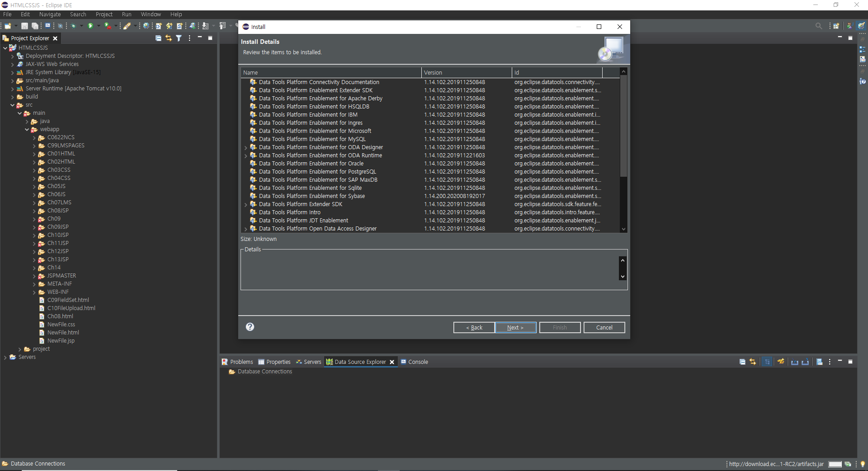The width and height of the screenshot is (868, 471).
Task: Click the Run with external tools icon
Action: 108,26
